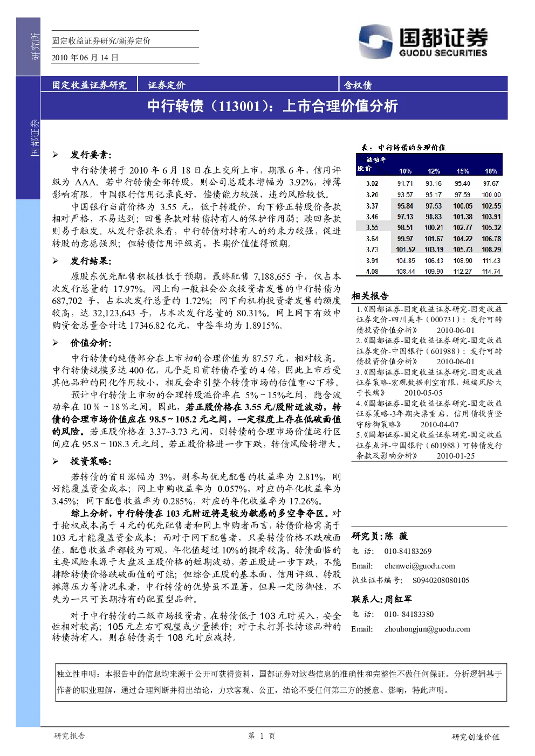Click the email zhouhongjun@guodu.com
This screenshot has height=756, width=535.
coord(427,629)
